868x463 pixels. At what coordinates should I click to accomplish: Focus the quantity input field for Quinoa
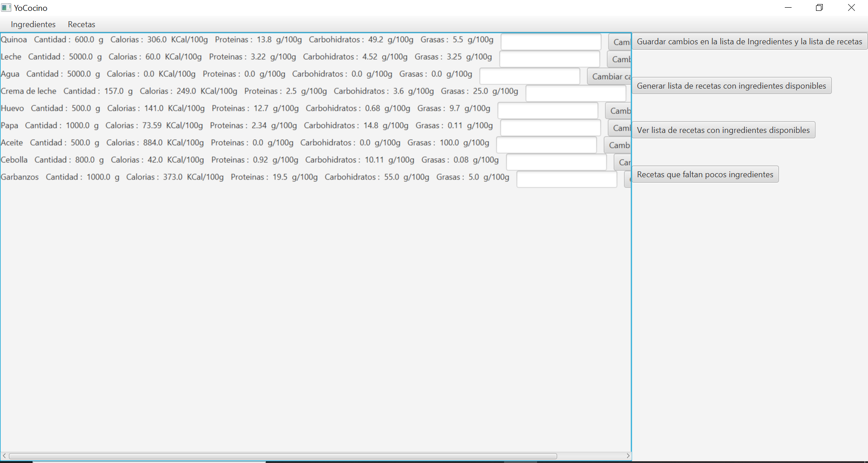click(551, 42)
